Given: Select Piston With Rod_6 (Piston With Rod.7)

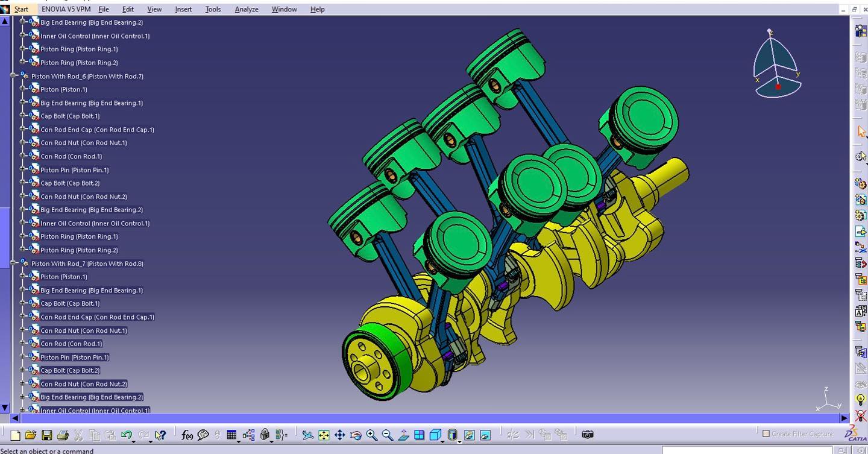Looking at the screenshot, I should 87,76.
